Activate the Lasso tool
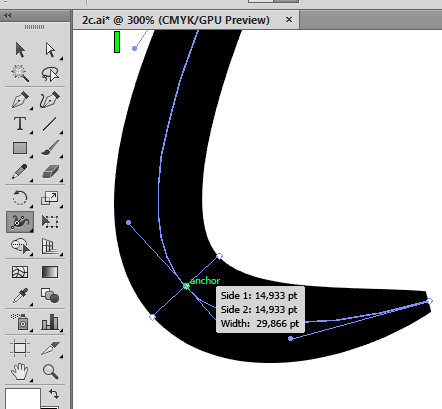The height and width of the screenshot is (409, 442). pos(50,74)
